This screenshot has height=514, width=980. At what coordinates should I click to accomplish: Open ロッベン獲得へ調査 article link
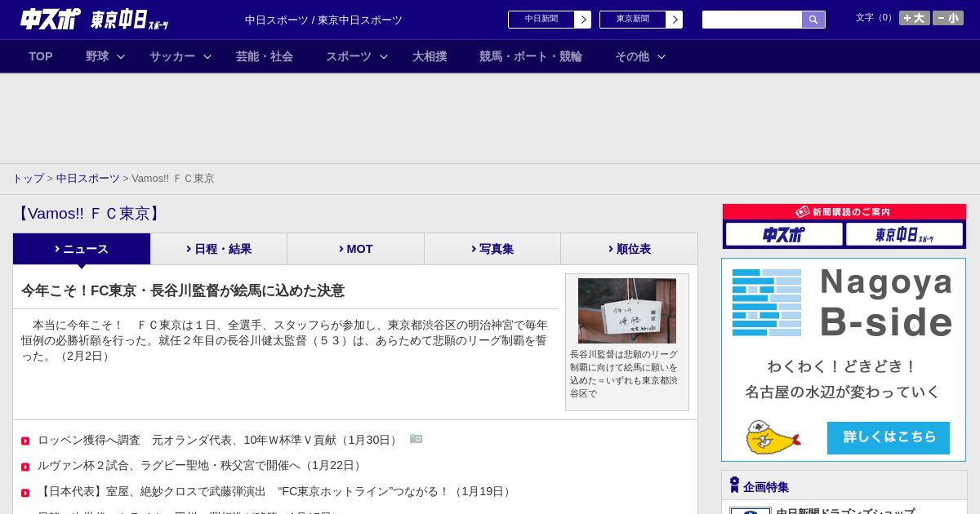tap(219, 440)
